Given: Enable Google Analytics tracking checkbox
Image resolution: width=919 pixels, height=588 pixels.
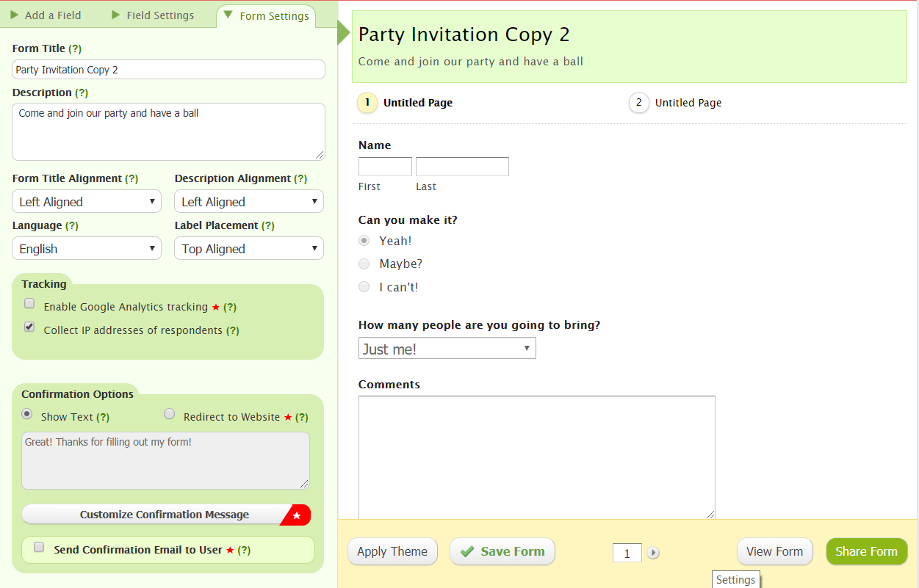Looking at the screenshot, I should click(29, 303).
